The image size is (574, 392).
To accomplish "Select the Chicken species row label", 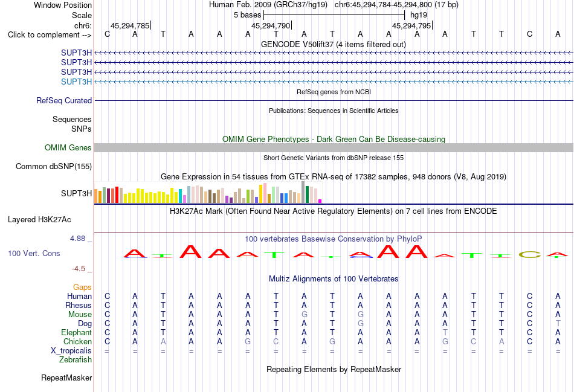I will pos(77,341).
